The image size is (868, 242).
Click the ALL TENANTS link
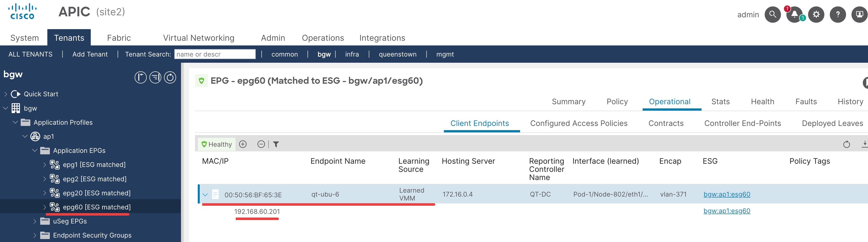pos(30,54)
